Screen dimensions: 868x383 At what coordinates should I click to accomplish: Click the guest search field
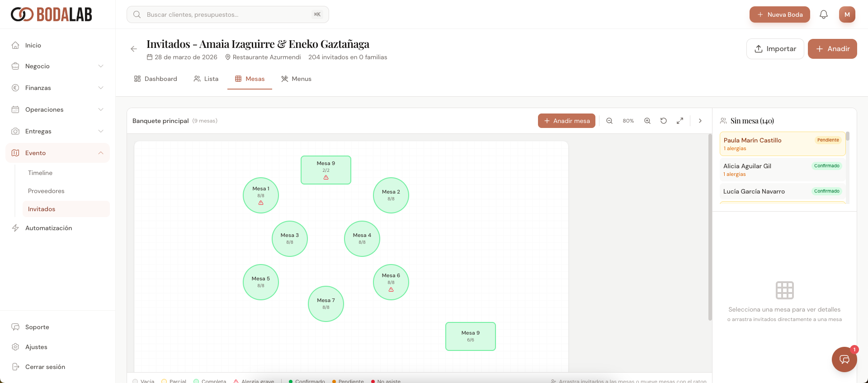(x=228, y=14)
